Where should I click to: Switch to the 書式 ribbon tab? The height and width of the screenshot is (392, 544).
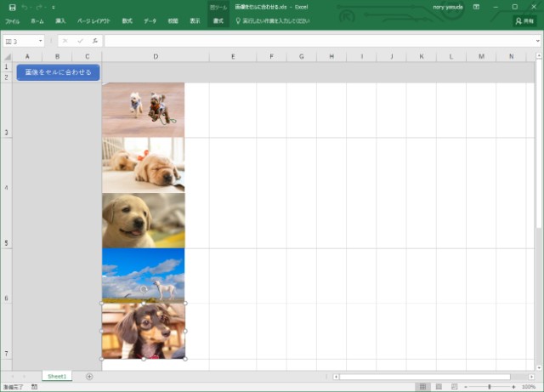[218, 20]
